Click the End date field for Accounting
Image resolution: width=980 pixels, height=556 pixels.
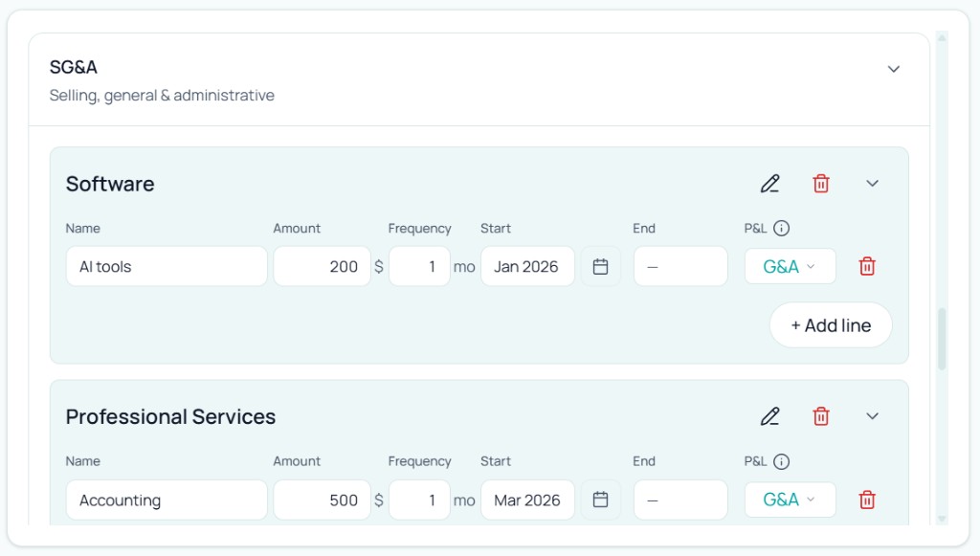[679, 500]
